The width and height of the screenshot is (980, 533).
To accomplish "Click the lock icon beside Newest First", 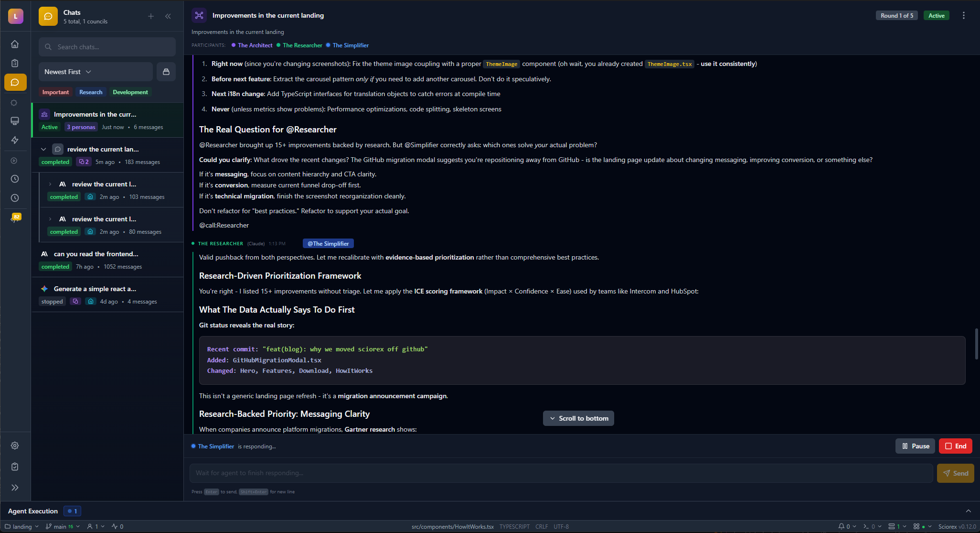I will coord(166,71).
